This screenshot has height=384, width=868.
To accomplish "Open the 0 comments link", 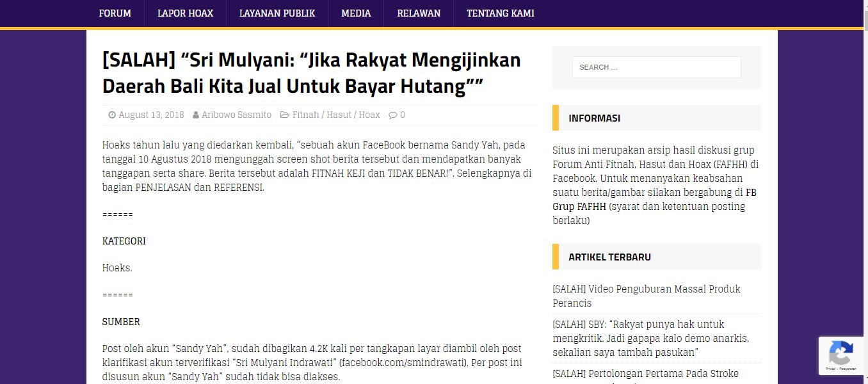I will pos(403,115).
